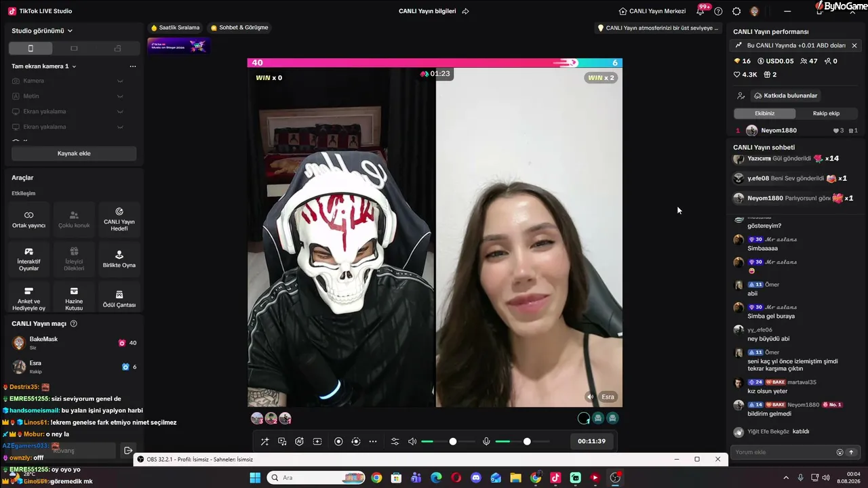Share the CANLI Yayın bilgileri
This screenshot has width=868, height=488.
click(465, 12)
